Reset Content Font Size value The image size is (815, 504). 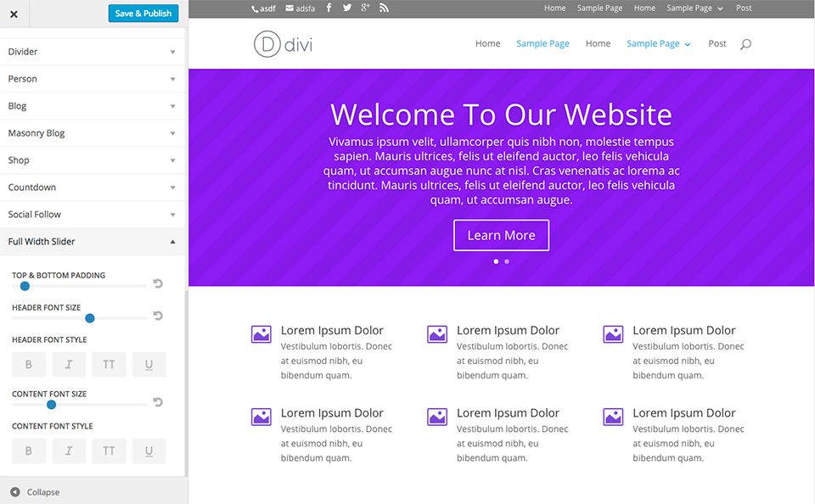[158, 401]
